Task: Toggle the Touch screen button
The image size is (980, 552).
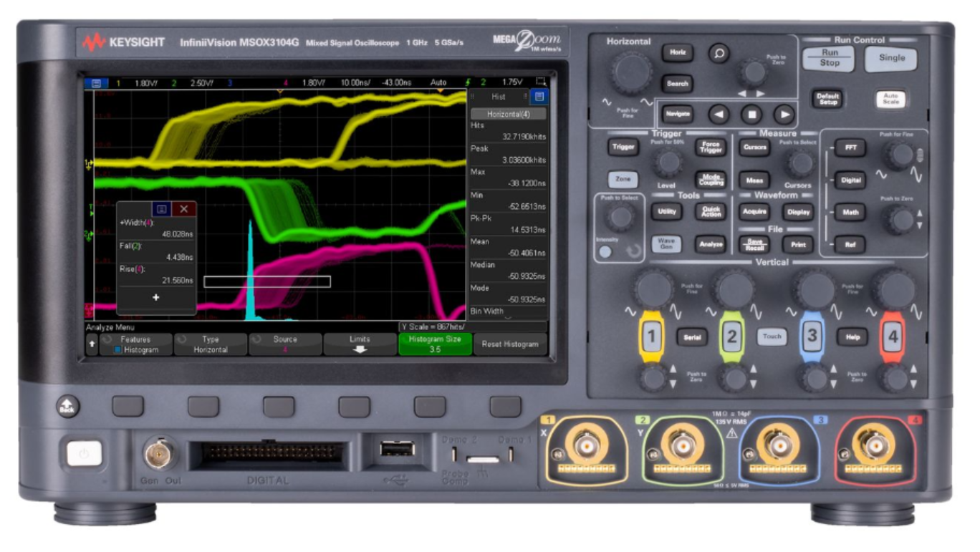Action: [772, 336]
